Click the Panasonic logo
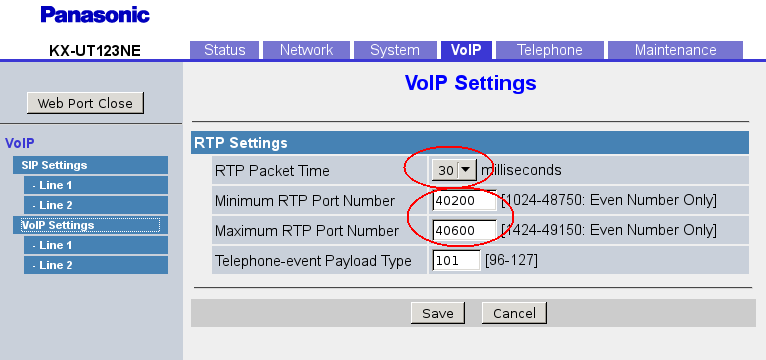Screen dimensions: 766x360 95,15
